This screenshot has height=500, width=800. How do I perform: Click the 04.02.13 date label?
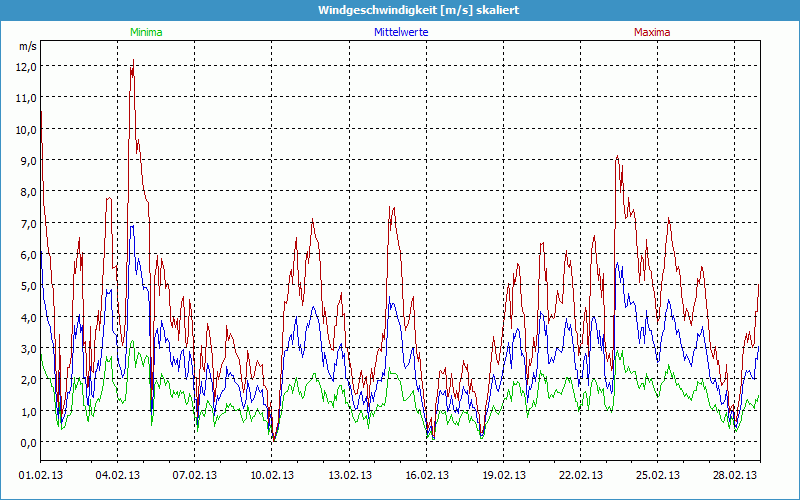coord(118,475)
